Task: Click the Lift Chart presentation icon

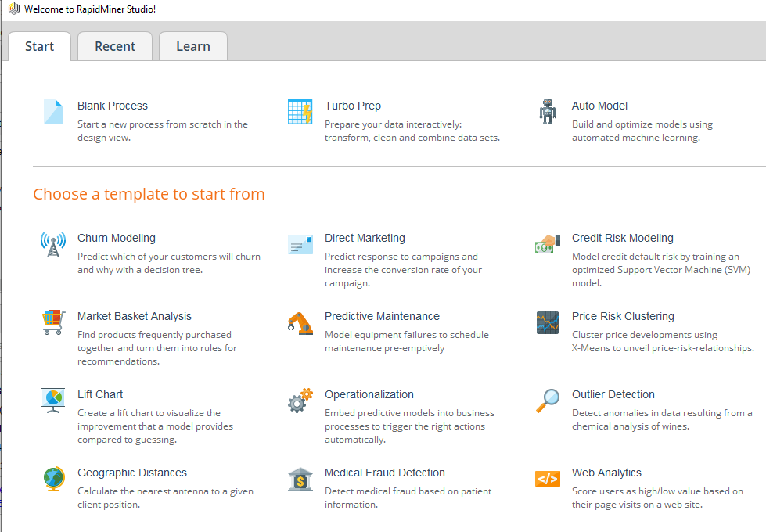Action: tap(53, 401)
